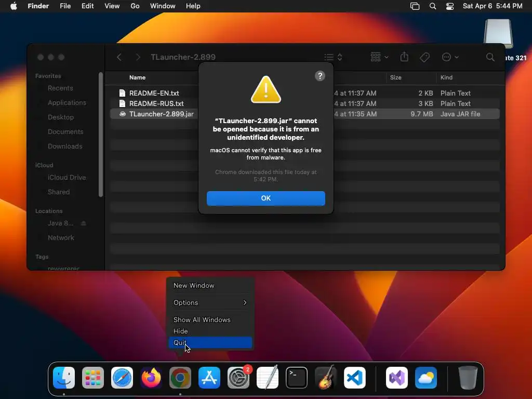Open the Java 8 volume in sidebar

(x=60, y=223)
